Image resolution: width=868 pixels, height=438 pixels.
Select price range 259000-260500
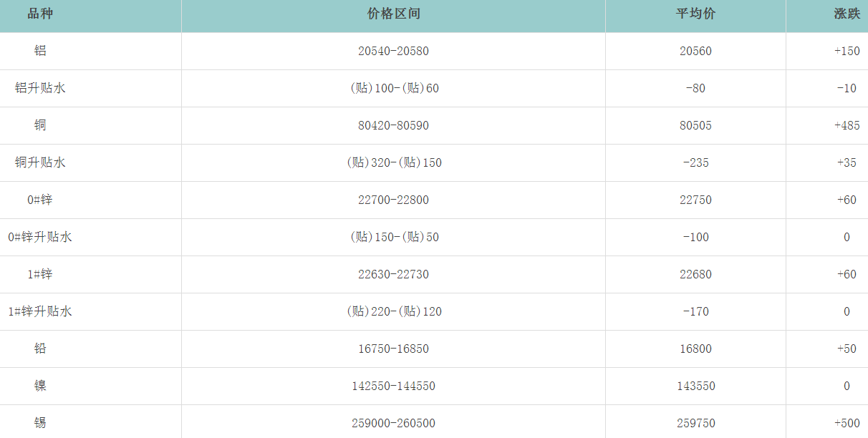393,423
